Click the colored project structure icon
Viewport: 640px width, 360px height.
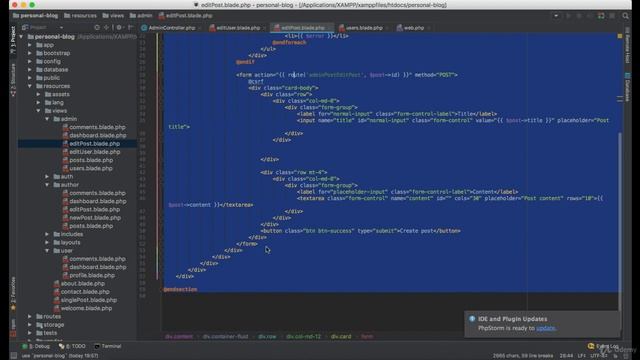pos(601,16)
